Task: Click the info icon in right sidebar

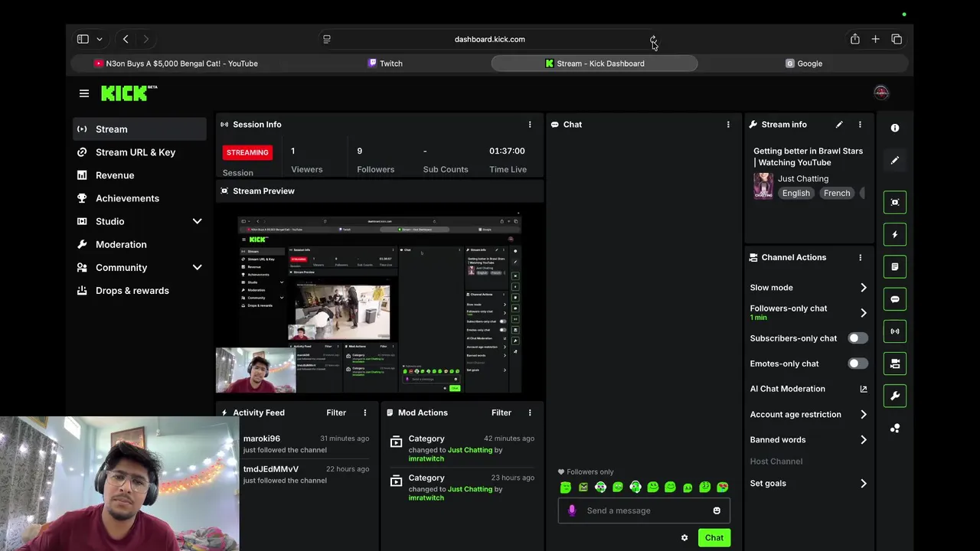Action: (x=895, y=128)
